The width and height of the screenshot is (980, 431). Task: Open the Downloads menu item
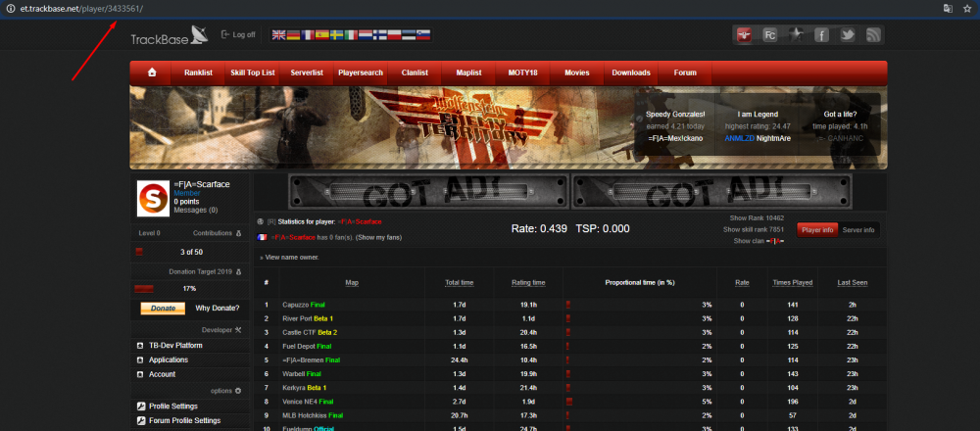630,72
